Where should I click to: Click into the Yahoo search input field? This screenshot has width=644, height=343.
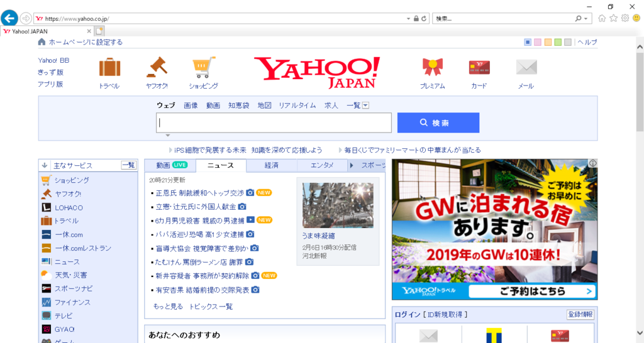pos(274,122)
